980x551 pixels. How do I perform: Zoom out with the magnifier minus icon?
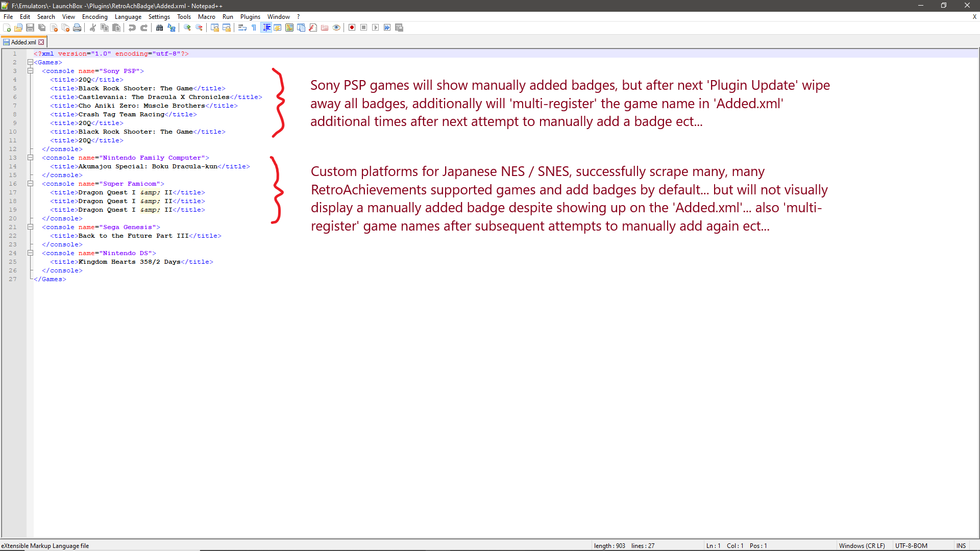199,28
